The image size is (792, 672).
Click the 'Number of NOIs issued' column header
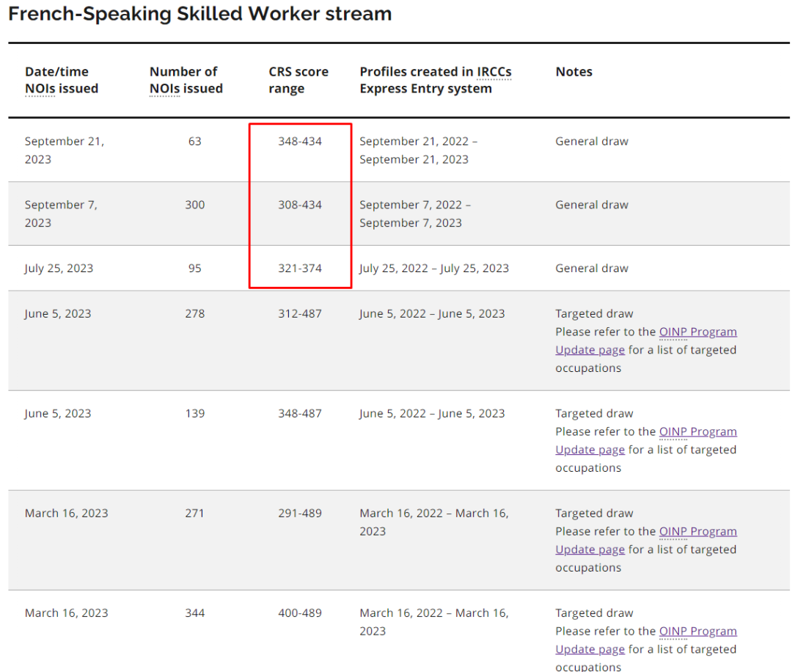(186, 80)
